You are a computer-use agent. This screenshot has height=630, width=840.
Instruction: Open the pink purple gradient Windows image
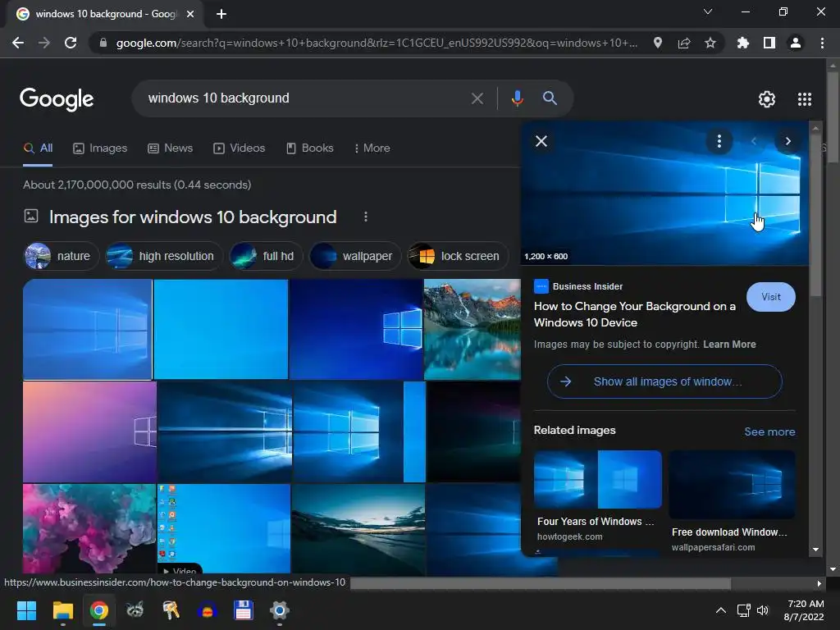[x=89, y=431]
